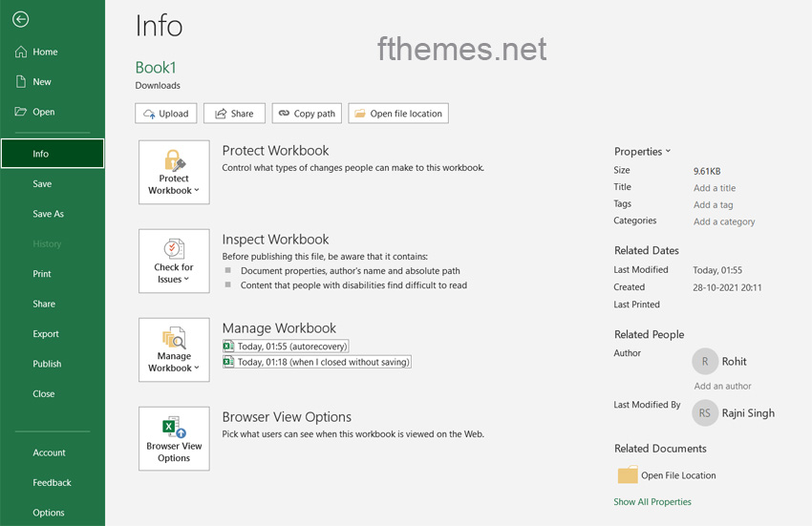This screenshot has height=526, width=812.
Task: Click the 9.61KB size value
Action: (x=707, y=171)
